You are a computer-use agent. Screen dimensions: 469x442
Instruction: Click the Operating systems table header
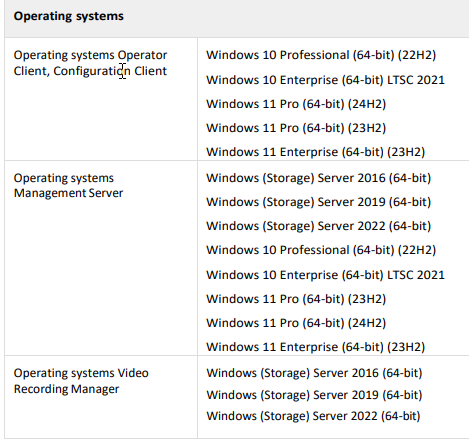[69, 16]
